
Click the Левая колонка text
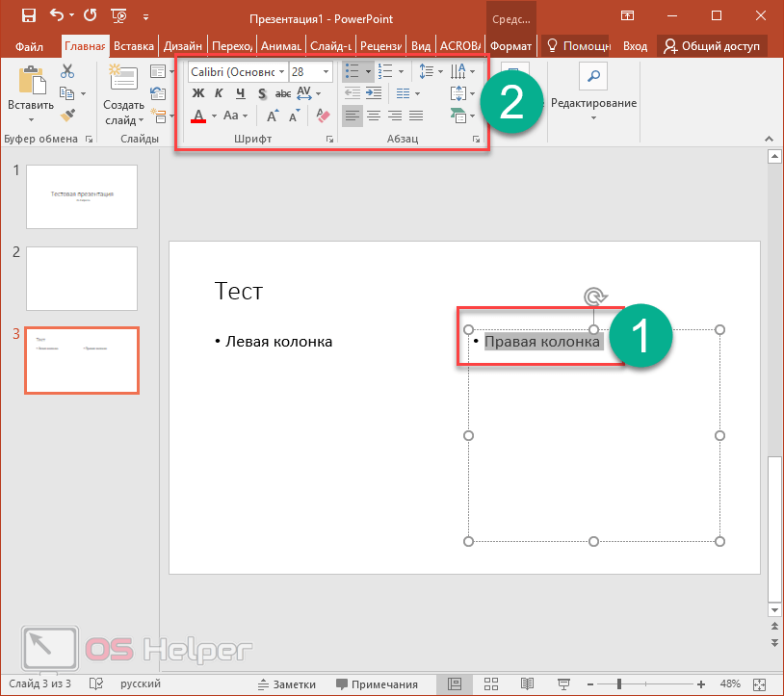(x=278, y=342)
